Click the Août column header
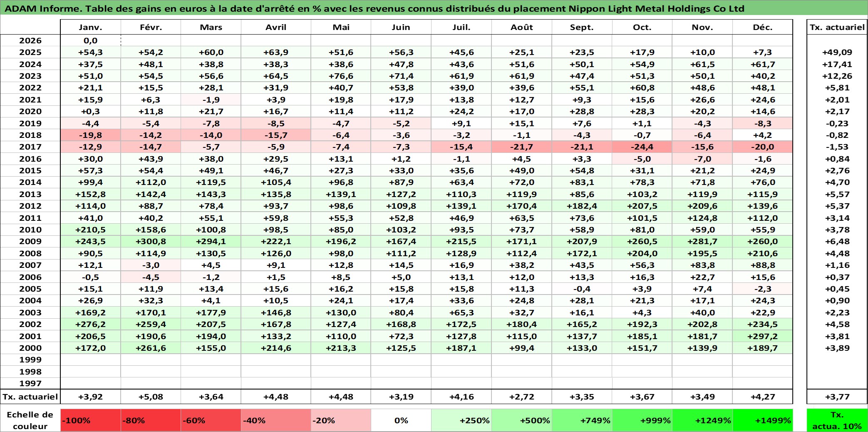Screen dimensions: 868x432 pyautogui.click(x=522, y=27)
